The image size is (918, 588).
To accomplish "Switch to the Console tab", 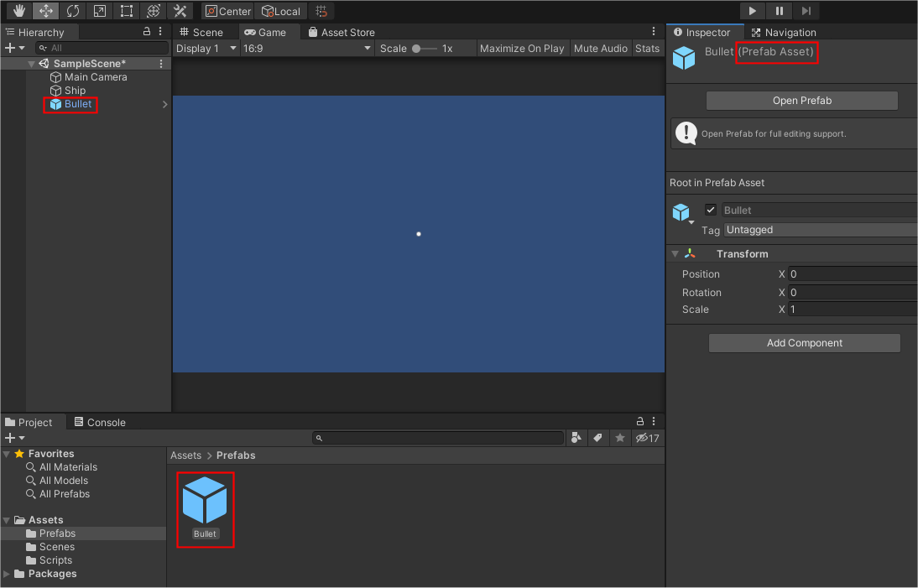I will point(100,423).
